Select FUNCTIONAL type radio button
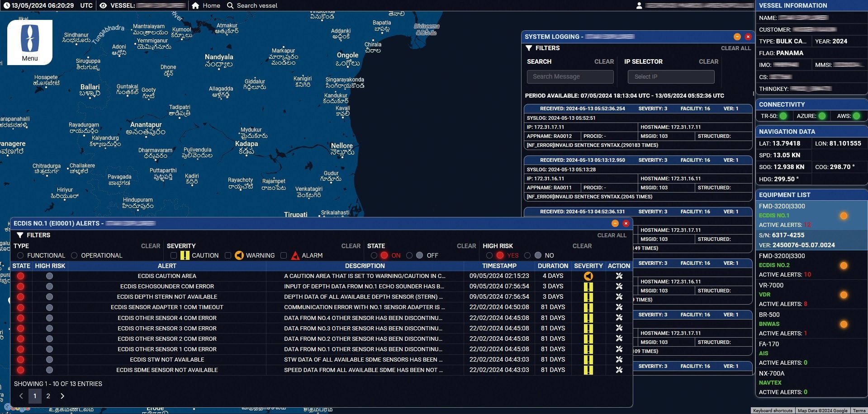This screenshot has width=868, height=414. [x=20, y=255]
